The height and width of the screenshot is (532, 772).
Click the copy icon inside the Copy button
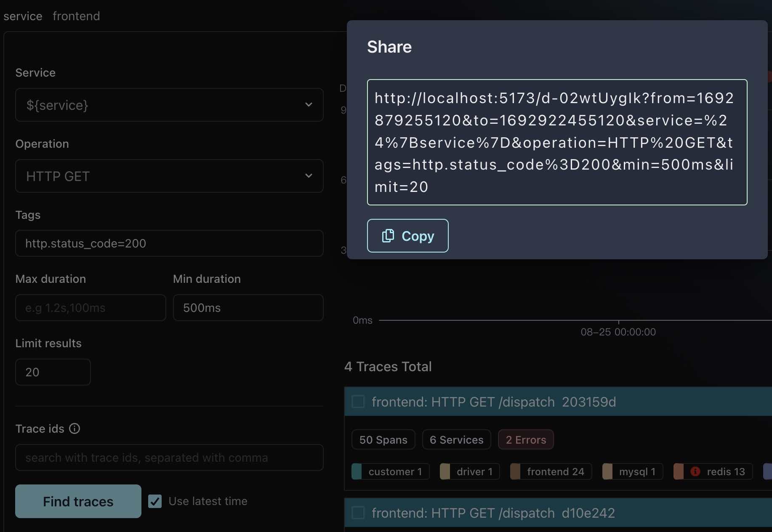pos(388,236)
